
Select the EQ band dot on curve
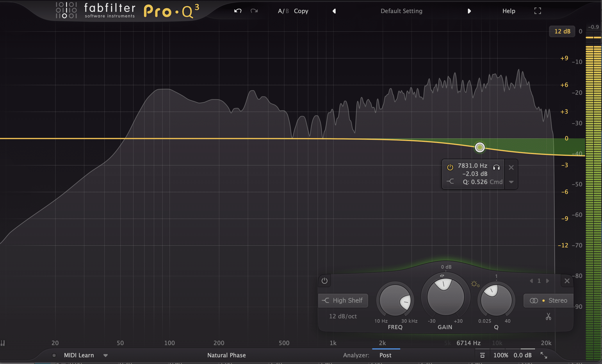tap(480, 147)
